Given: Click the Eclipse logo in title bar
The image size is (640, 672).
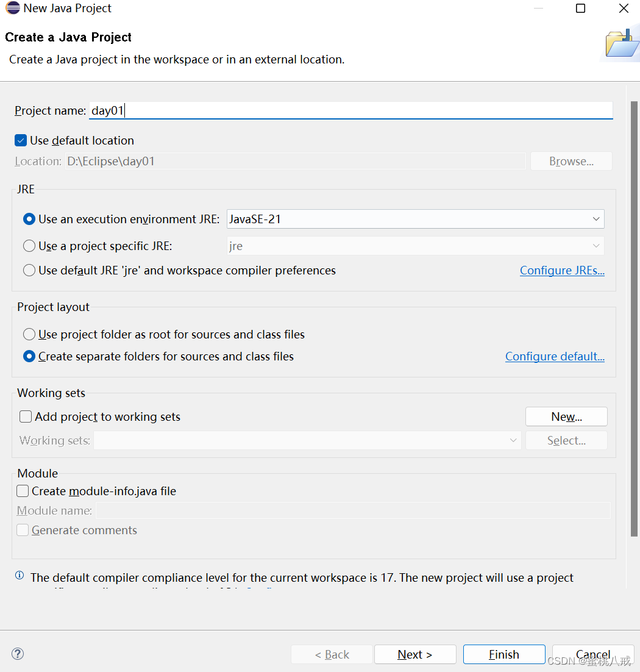Looking at the screenshot, I should [13, 8].
